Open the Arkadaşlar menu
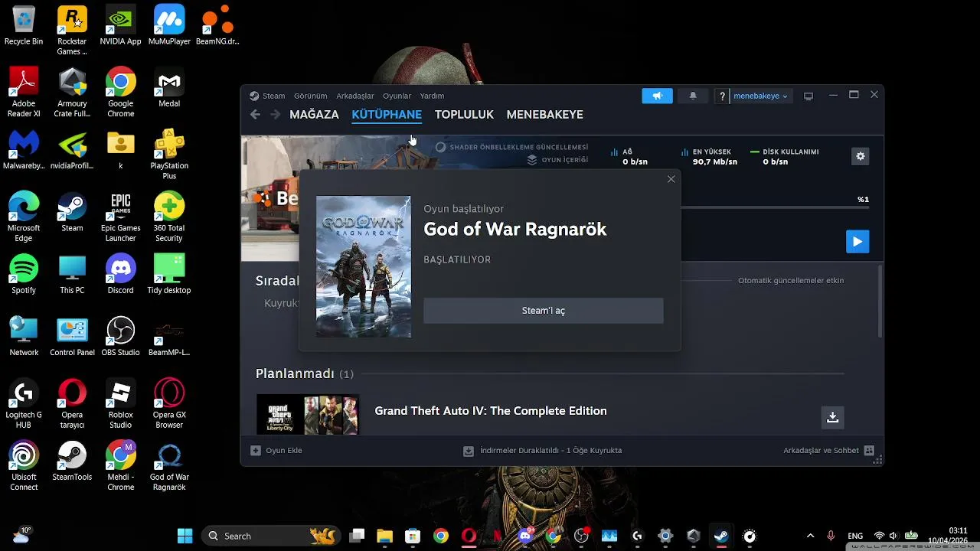The height and width of the screenshot is (551, 980). [355, 96]
